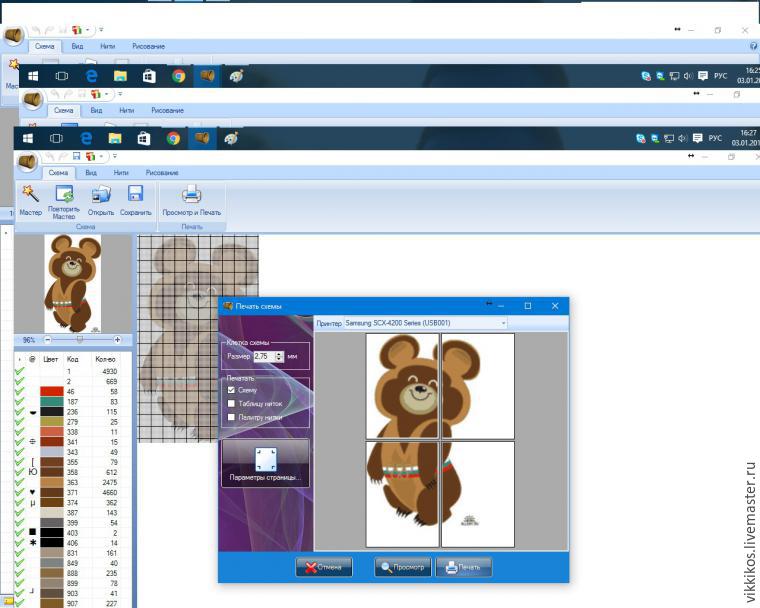The height and width of the screenshot is (608, 760).
Task: Launch the Мастер wizard wand icon
Action: [30, 194]
